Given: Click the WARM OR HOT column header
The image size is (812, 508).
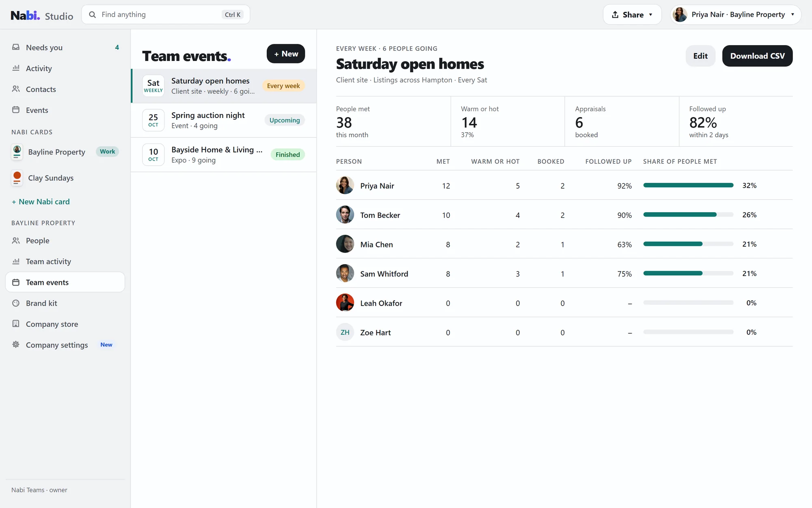Looking at the screenshot, I should point(495,161).
